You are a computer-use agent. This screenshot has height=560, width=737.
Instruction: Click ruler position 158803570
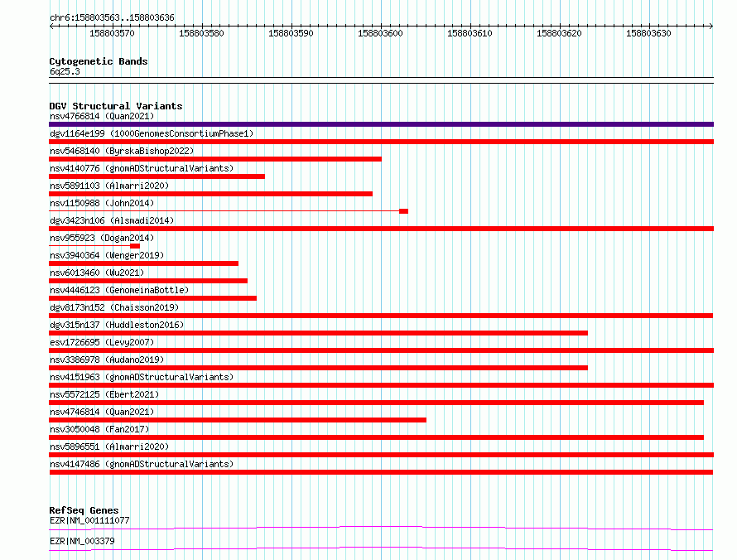click(x=112, y=33)
